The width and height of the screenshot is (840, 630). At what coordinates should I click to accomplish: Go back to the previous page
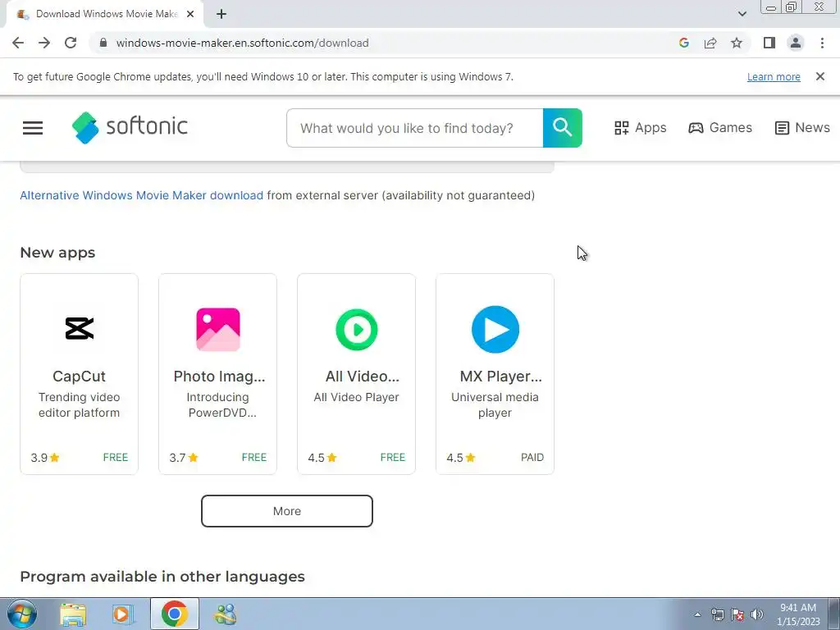click(18, 43)
